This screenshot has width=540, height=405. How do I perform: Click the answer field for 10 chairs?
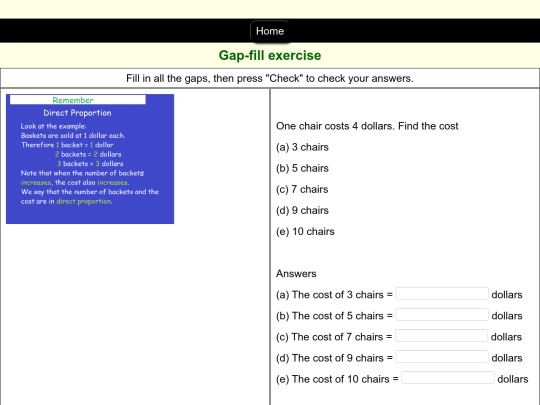[448, 377]
